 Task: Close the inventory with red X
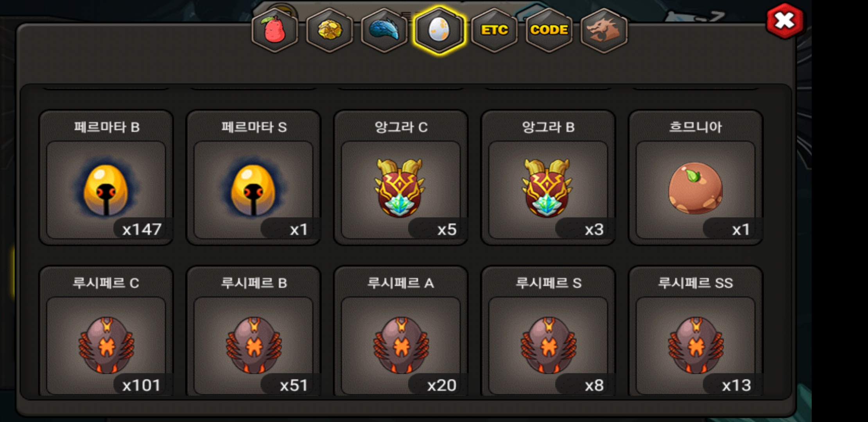click(x=785, y=21)
